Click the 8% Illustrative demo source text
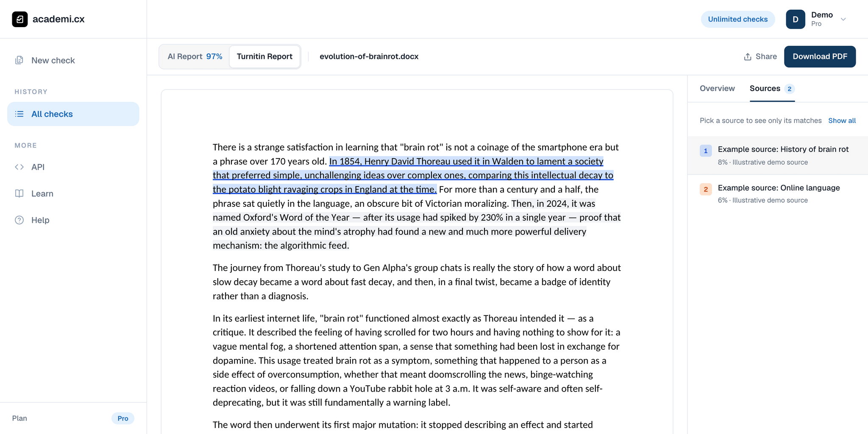 tap(762, 162)
